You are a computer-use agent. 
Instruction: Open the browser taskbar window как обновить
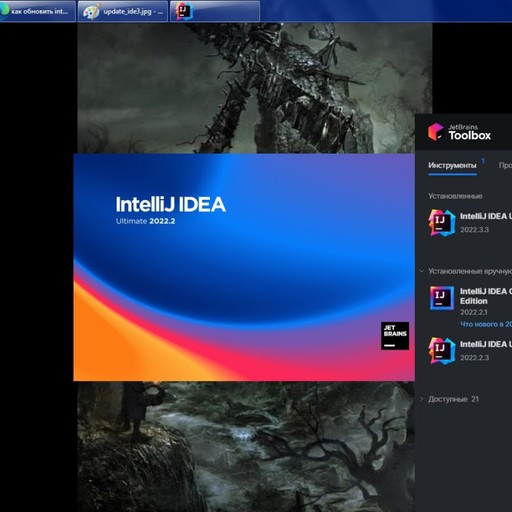point(38,11)
